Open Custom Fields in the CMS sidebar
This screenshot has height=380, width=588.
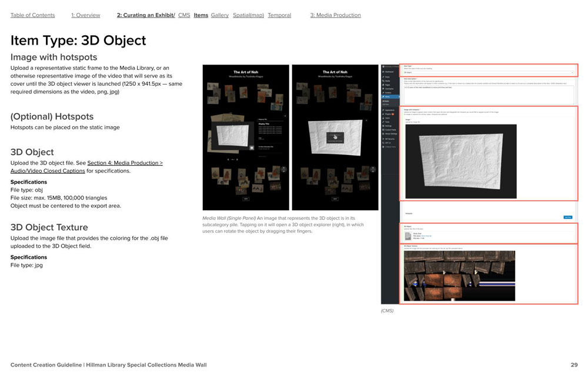[x=390, y=130]
